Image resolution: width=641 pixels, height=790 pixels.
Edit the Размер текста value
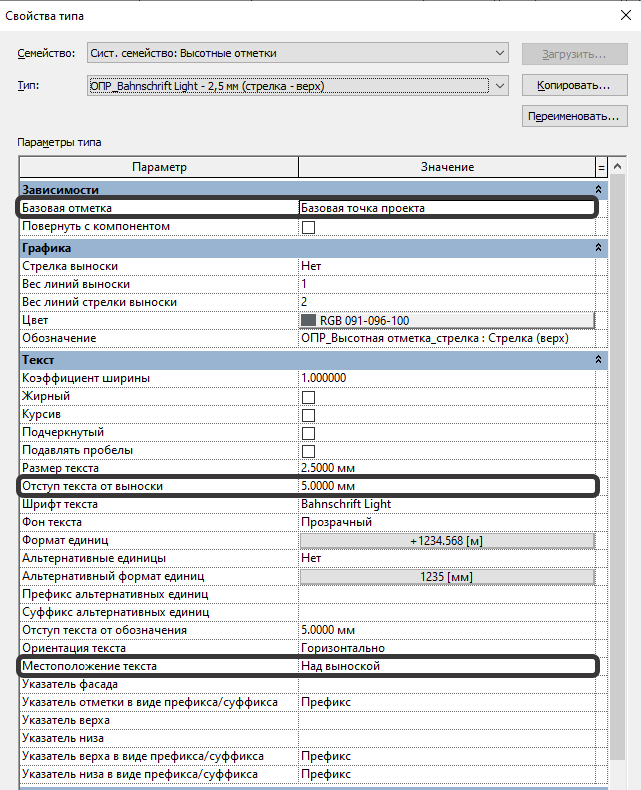pyautogui.click(x=447, y=468)
